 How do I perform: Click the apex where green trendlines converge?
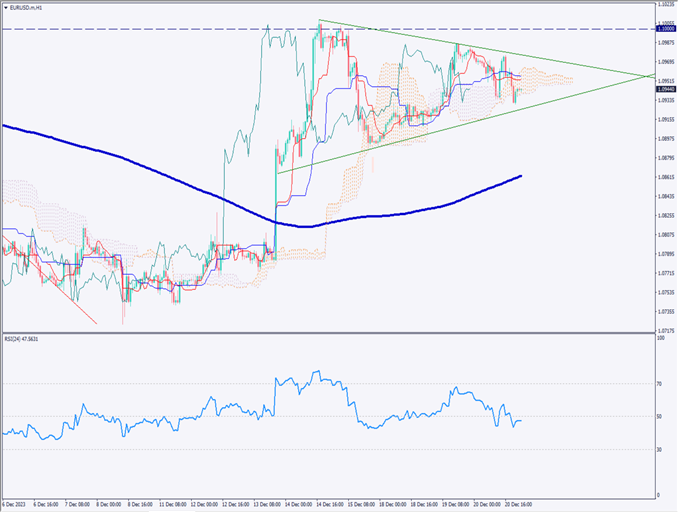click(x=643, y=76)
